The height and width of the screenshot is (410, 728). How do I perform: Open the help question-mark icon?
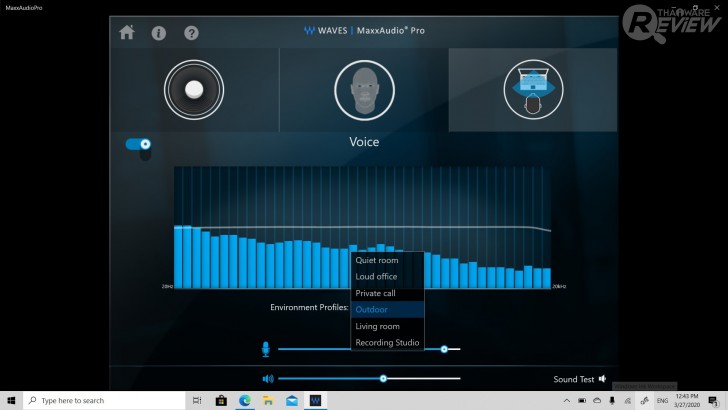click(191, 33)
